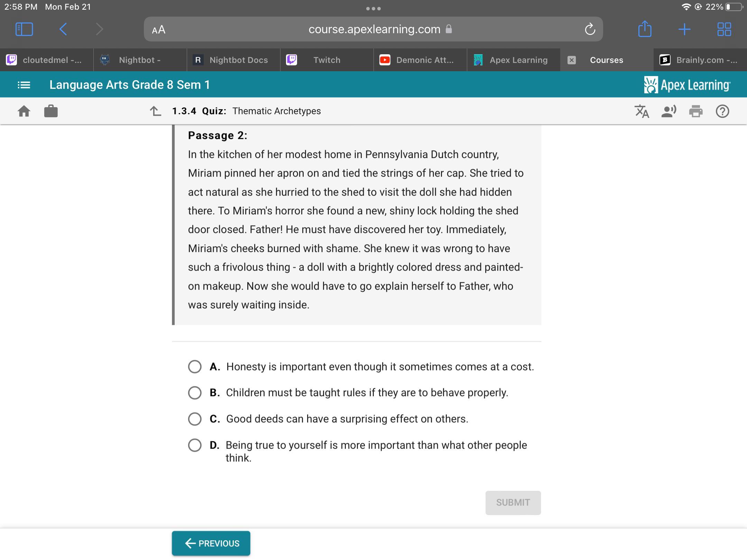Open the briefcase resources icon
Image resolution: width=747 pixels, height=560 pixels.
[51, 111]
